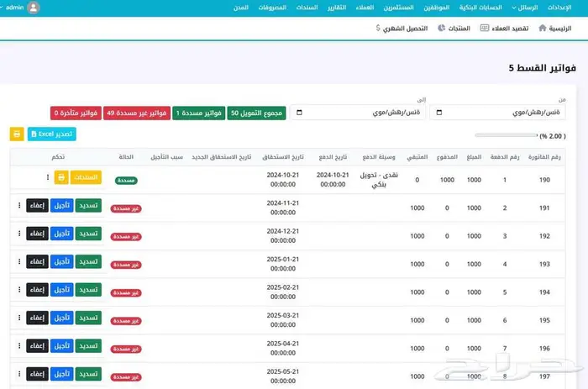
Task: Open the three-dot menu for invoice 193
Action: (x=18, y=262)
